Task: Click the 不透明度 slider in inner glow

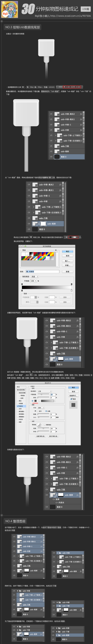Action: pyautogui.click(x=43, y=394)
